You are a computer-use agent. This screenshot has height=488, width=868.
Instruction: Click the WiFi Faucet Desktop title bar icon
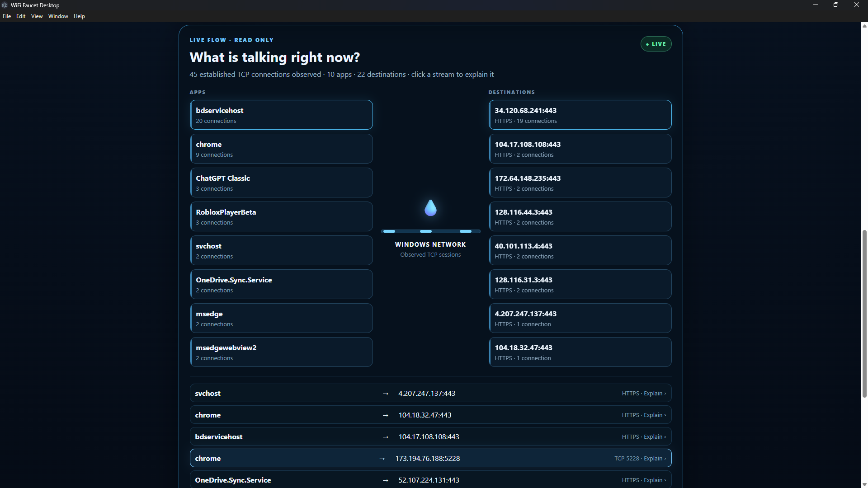click(x=5, y=5)
